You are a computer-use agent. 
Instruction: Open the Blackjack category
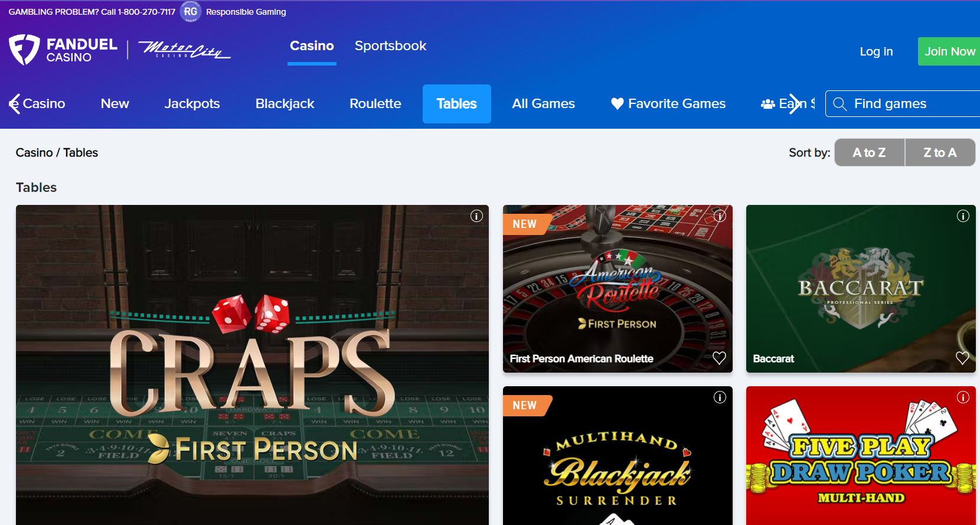click(x=285, y=104)
